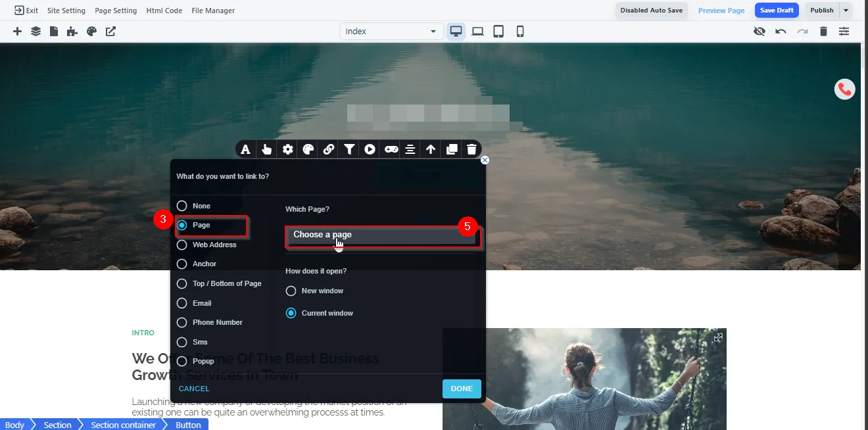Click the gamepad icon
This screenshot has width=868, height=430.
[391, 149]
